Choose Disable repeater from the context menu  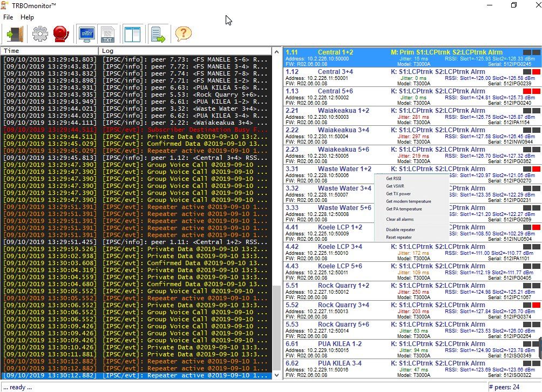401,229
